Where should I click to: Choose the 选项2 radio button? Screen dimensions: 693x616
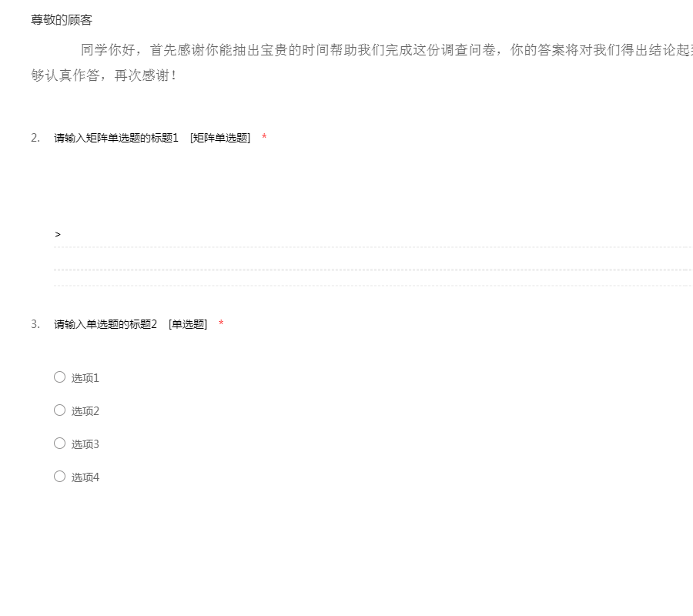[x=59, y=410]
